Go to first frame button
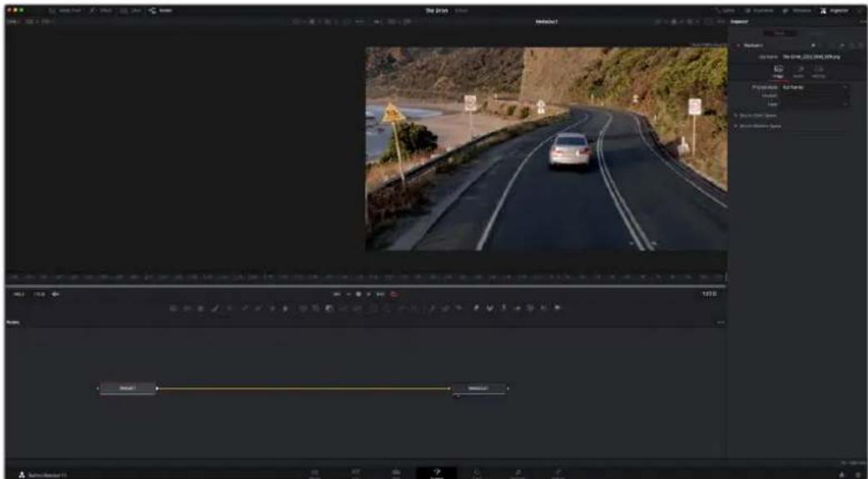 click(x=336, y=294)
